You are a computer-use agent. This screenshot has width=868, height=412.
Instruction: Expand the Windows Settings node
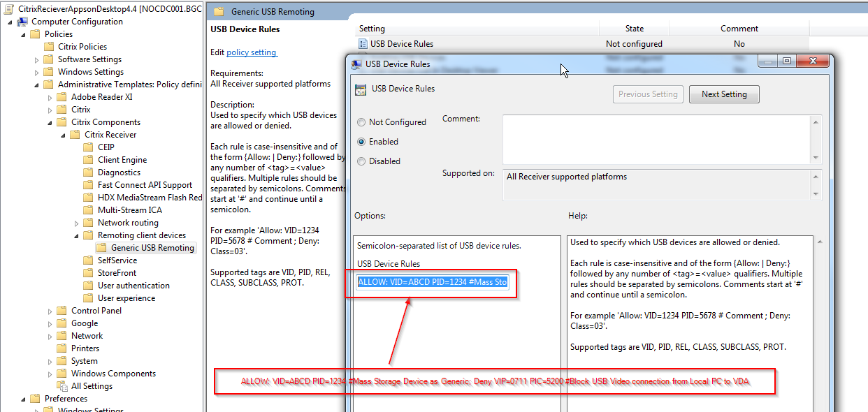coord(36,73)
